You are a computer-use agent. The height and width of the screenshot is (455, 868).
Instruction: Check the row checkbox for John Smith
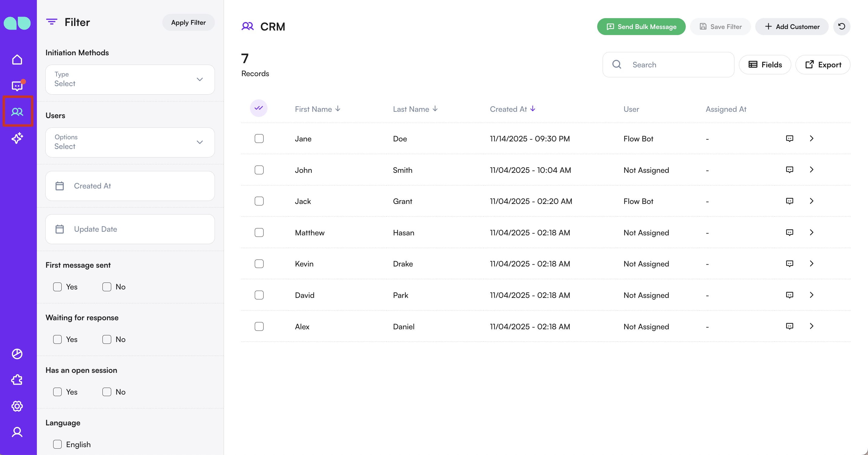tap(259, 170)
